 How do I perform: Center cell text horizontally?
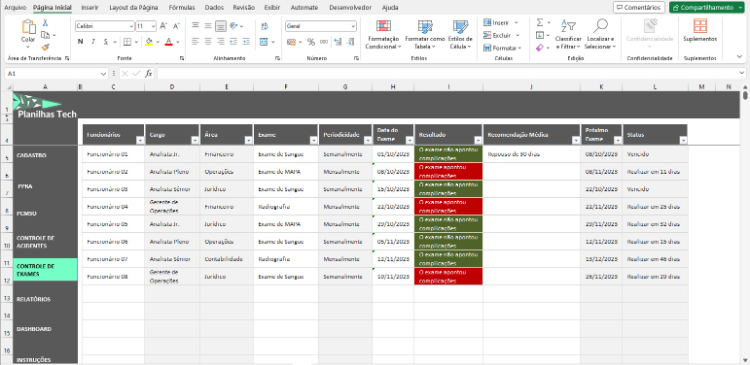tap(208, 42)
